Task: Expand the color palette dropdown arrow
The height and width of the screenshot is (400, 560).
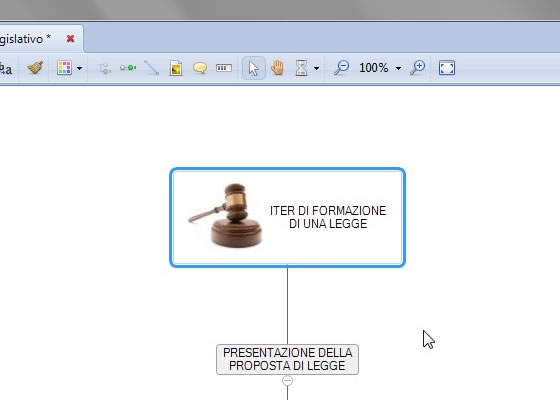Action: [x=79, y=68]
